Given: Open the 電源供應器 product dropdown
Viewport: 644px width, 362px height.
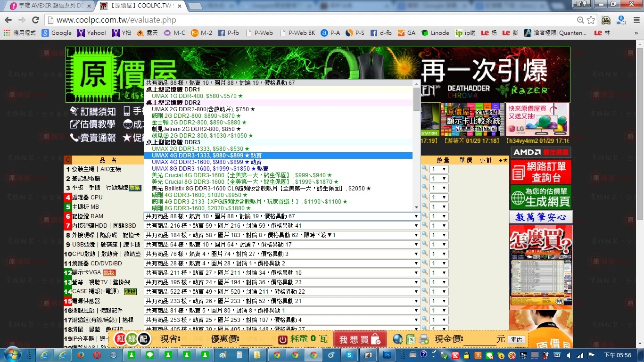Looking at the screenshot, I should (282, 301).
